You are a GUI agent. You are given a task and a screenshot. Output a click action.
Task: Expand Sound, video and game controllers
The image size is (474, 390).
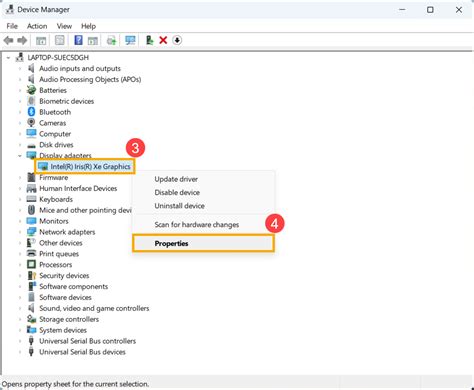pyautogui.click(x=20, y=308)
